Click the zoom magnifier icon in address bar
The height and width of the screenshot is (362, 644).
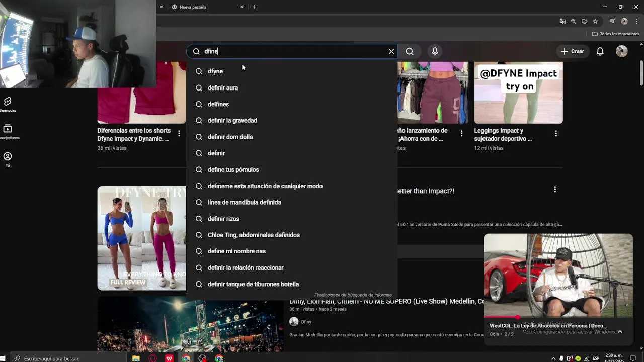[573, 21]
